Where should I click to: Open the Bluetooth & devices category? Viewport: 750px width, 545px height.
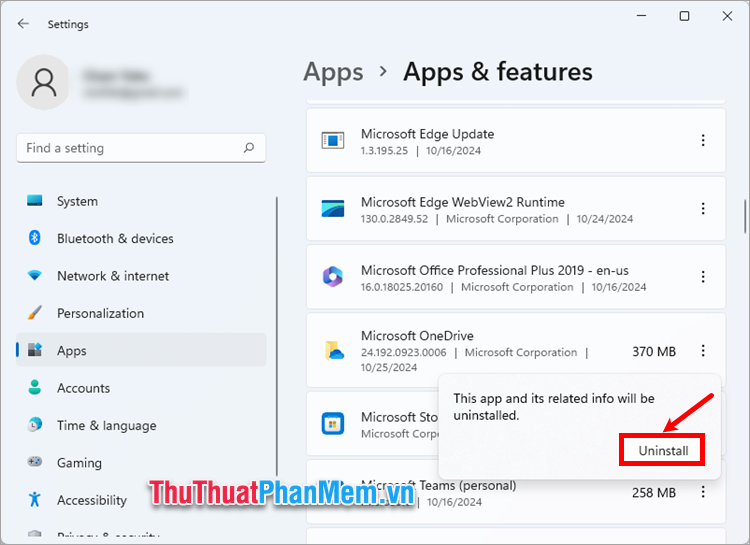(141, 238)
